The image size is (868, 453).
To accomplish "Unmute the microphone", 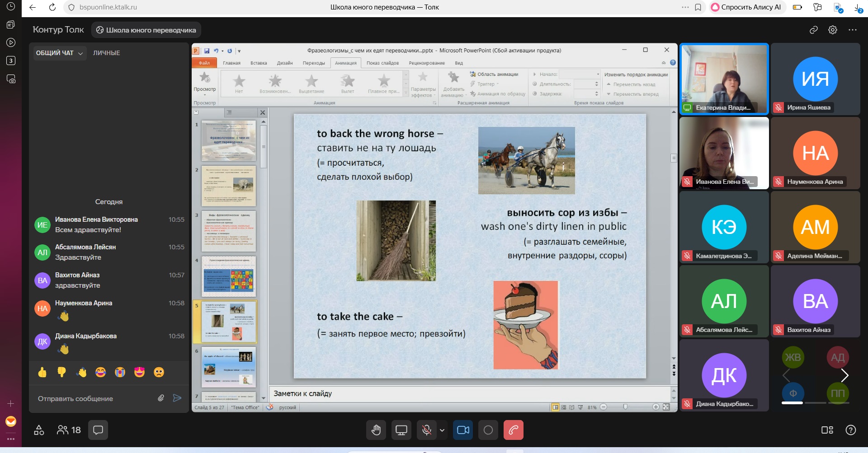I will pyautogui.click(x=426, y=430).
